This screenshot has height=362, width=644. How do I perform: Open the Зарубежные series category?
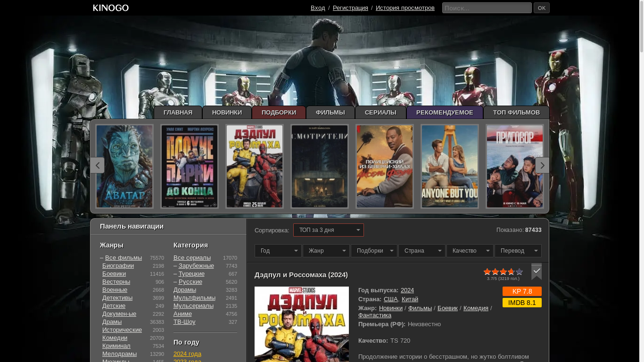click(x=196, y=266)
